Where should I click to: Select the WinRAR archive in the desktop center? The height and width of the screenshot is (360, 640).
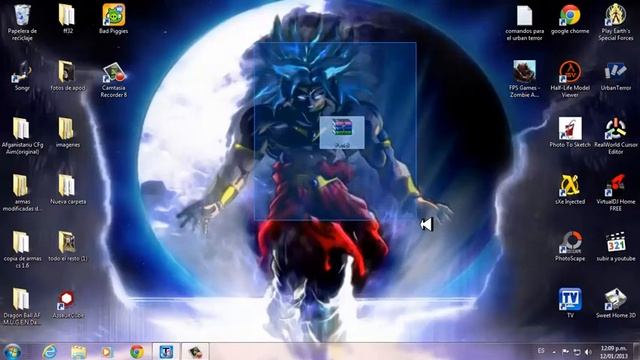342,133
